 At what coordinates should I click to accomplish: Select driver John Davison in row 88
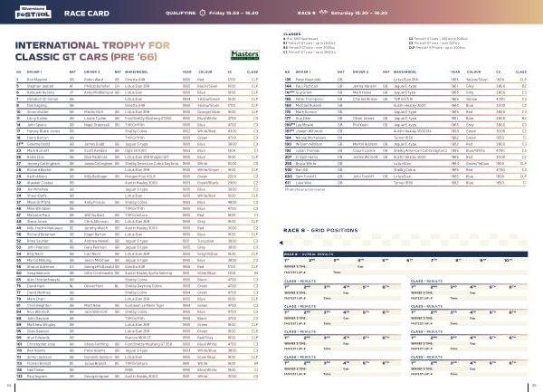tap(38, 319)
